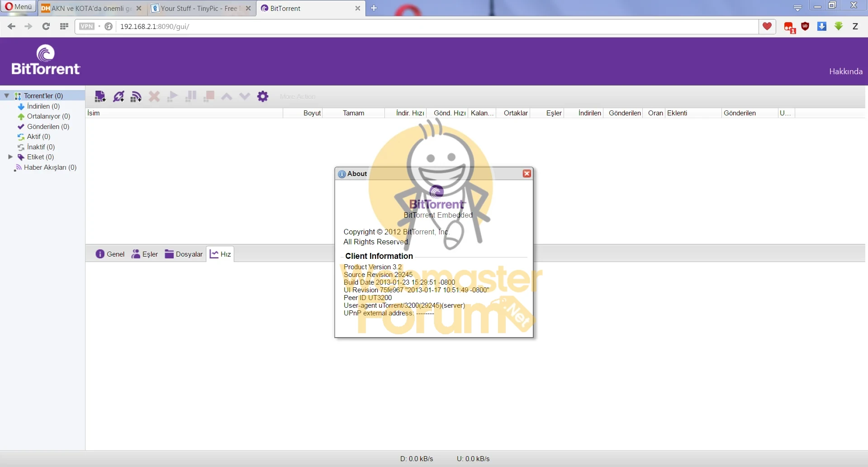The height and width of the screenshot is (467, 868).
Task: Open the Z extension icon
Action: [855, 26]
